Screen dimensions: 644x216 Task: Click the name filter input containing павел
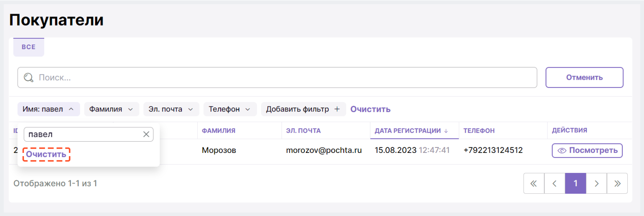coord(89,134)
